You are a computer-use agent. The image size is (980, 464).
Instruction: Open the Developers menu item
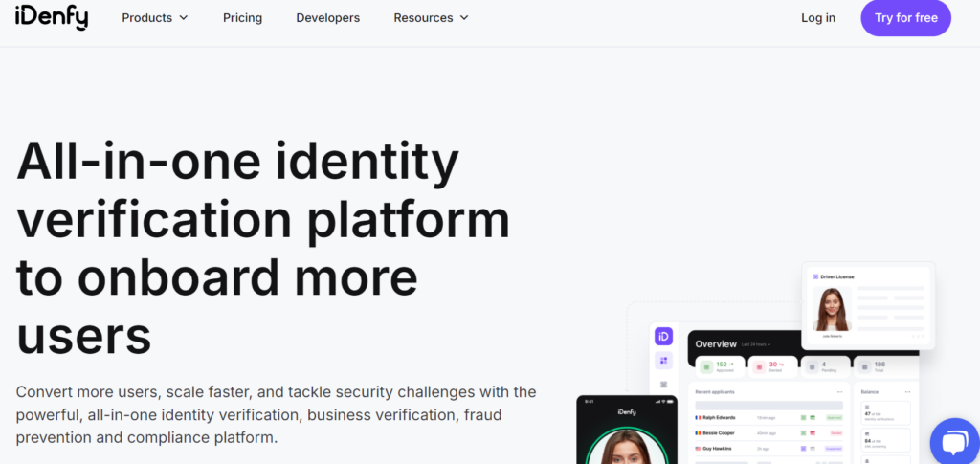[327, 17]
